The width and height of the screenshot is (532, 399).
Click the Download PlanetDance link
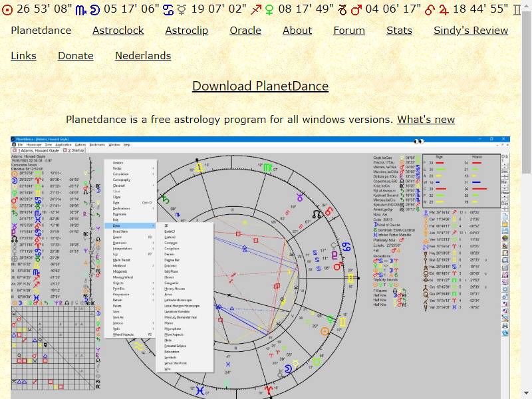(x=260, y=86)
